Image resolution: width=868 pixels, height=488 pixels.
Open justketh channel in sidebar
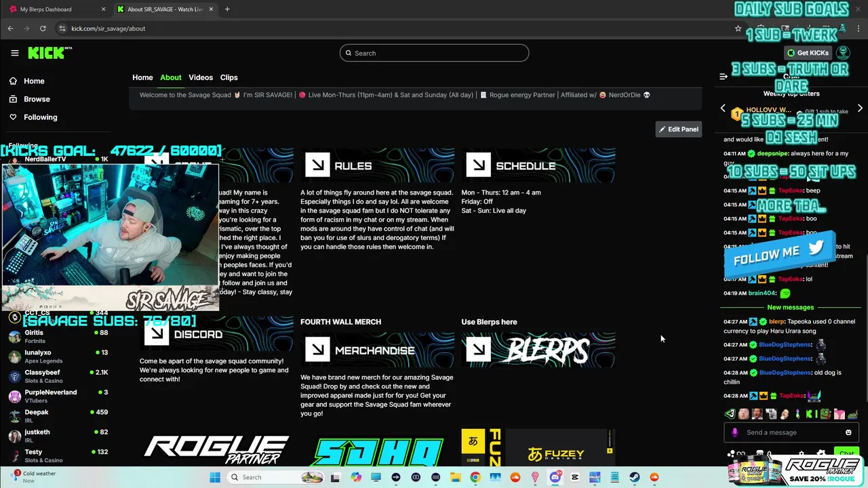[x=58, y=436]
